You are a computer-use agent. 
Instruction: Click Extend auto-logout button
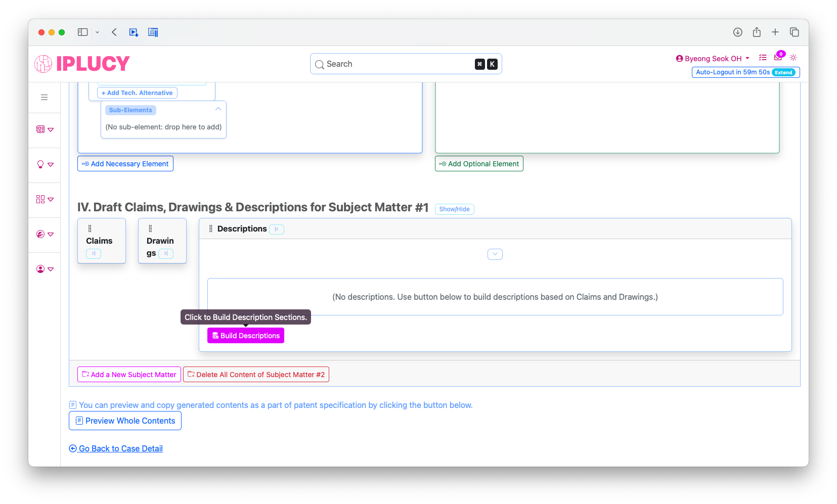(x=783, y=72)
